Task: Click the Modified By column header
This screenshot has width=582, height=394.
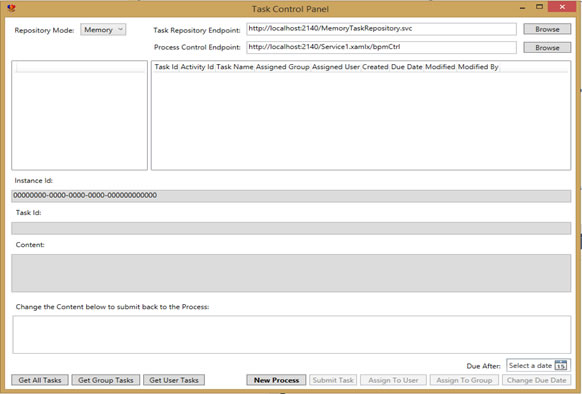Action: [478, 67]
